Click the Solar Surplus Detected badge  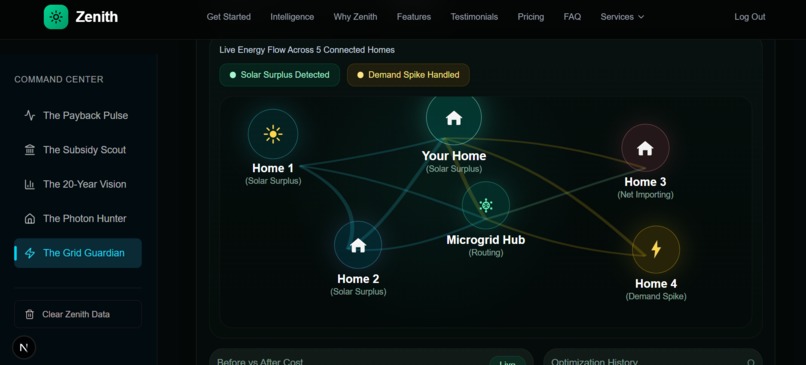[x=279, y=75]
